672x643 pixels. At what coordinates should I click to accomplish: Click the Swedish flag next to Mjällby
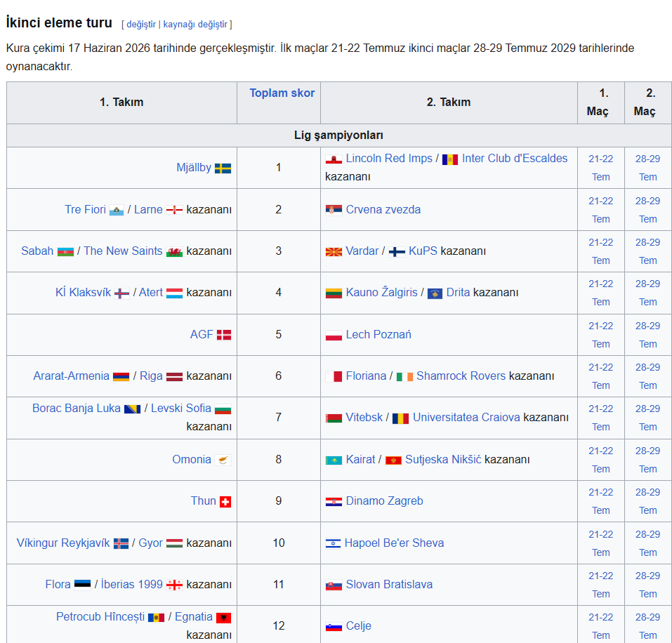click(223, 168)
